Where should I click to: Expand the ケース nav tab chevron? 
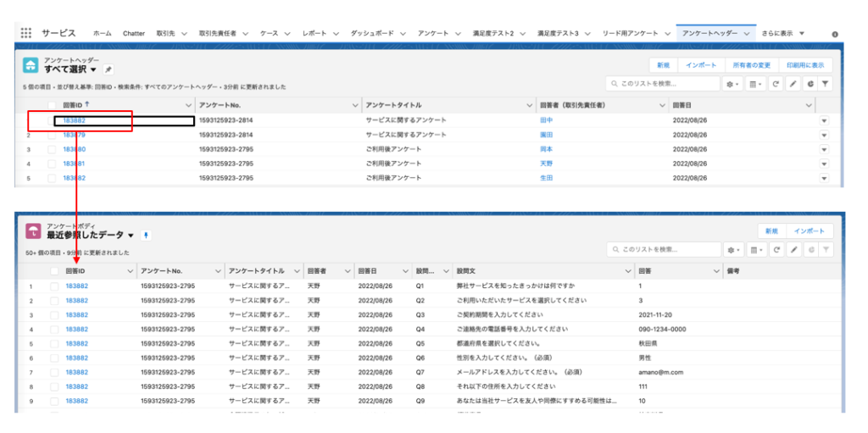click(287, 34)
